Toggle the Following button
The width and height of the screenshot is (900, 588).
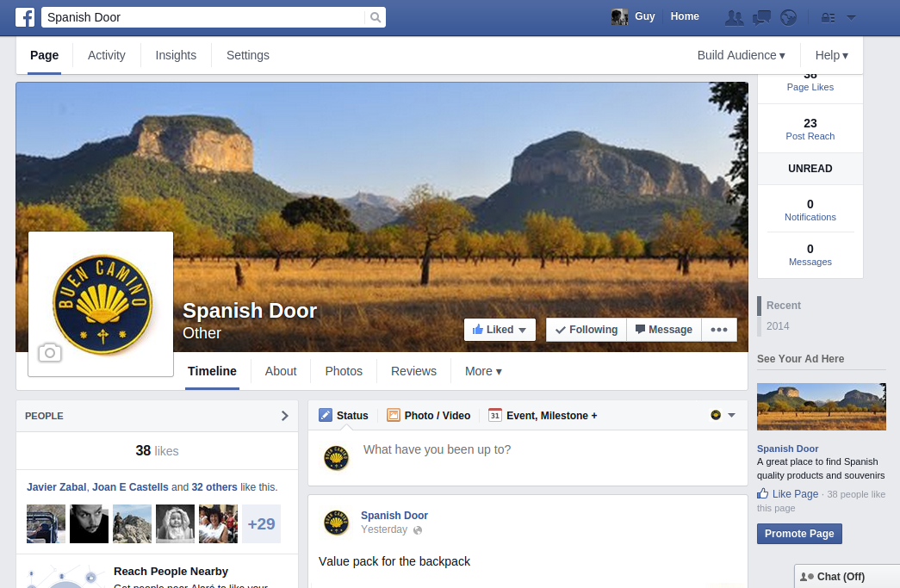point(586,330)
